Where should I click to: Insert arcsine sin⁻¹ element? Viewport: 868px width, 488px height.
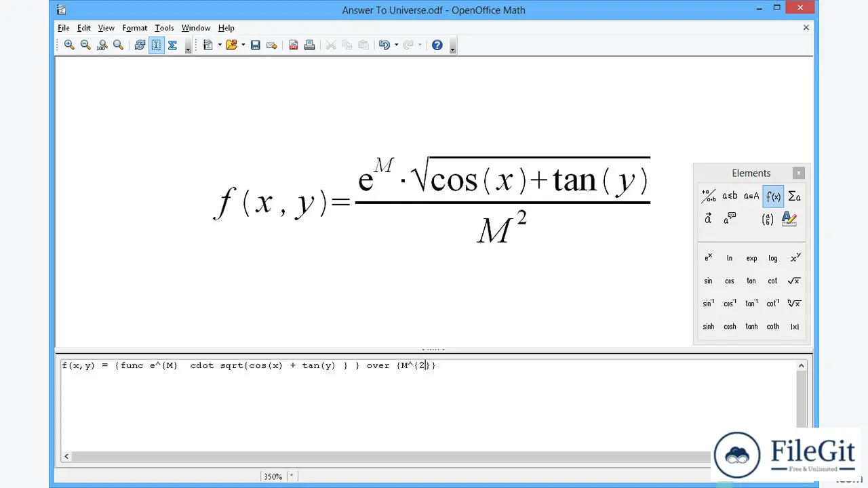pyautogui.click(x=709, y=304)
